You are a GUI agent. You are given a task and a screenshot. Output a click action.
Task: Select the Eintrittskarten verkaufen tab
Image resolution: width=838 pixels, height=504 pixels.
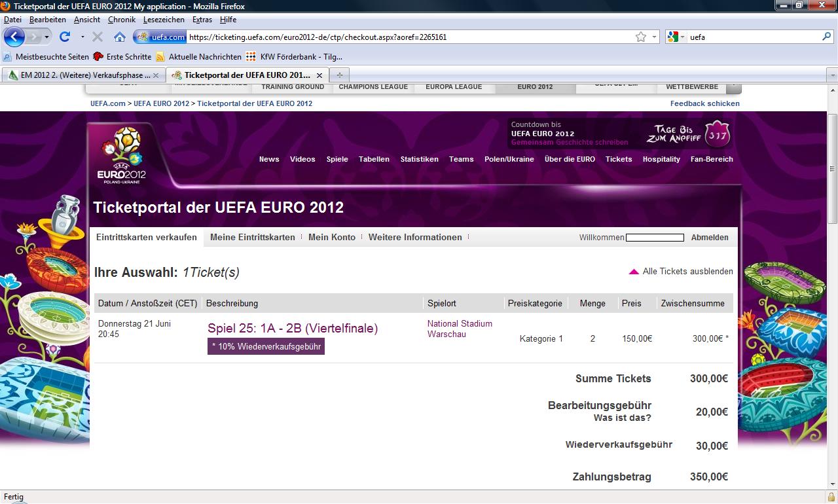(x=147, y=238)
